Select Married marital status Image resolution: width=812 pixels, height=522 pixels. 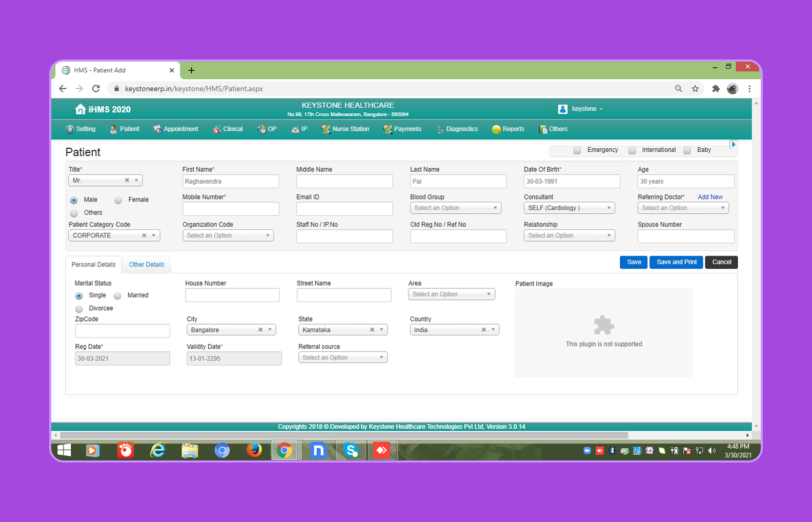pos(117,296)
